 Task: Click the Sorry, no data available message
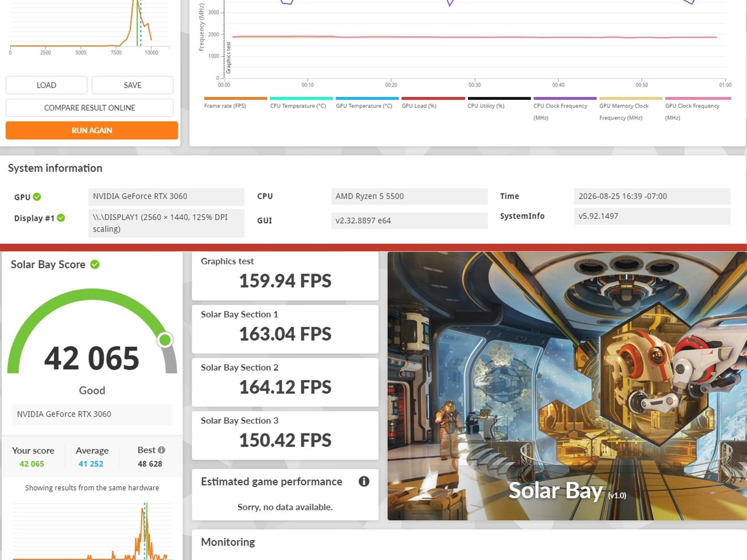(x=285, y=507)
